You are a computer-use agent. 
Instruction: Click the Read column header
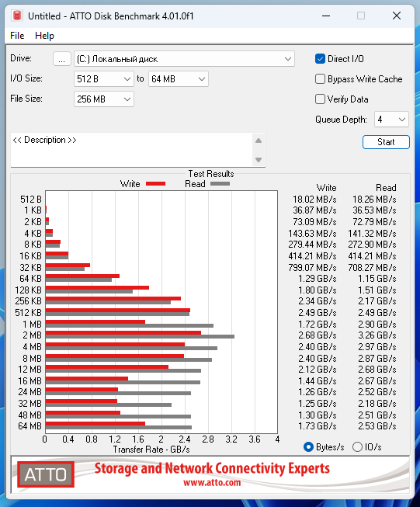(386, 188)
